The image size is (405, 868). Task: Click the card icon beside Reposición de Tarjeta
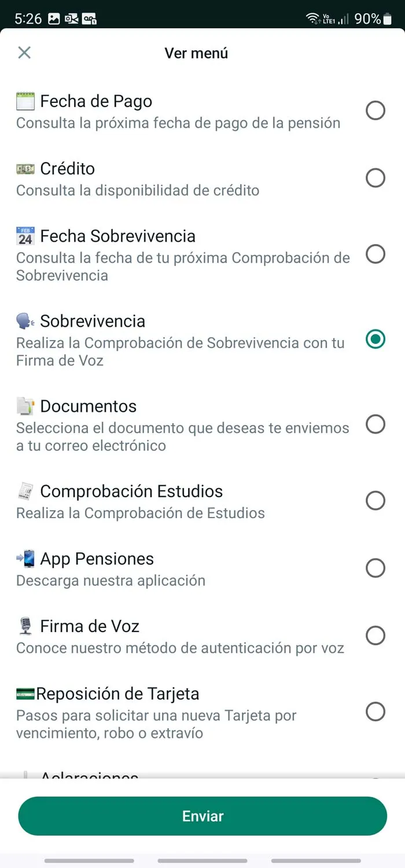(24, 693)
